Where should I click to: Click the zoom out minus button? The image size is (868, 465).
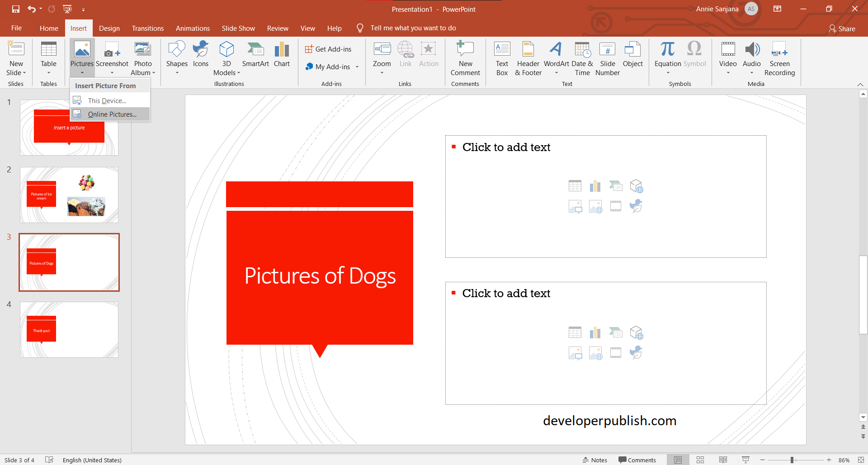(762, 460)
